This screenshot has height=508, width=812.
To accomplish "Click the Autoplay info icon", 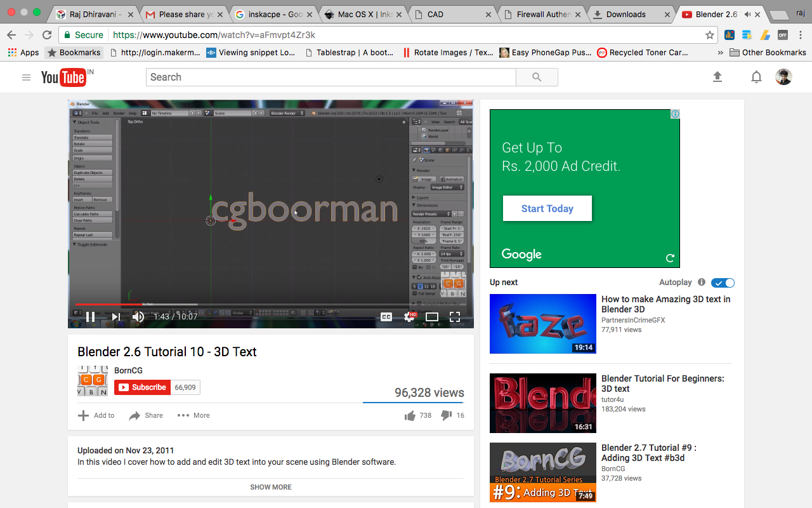I will [x=702, y=283].
